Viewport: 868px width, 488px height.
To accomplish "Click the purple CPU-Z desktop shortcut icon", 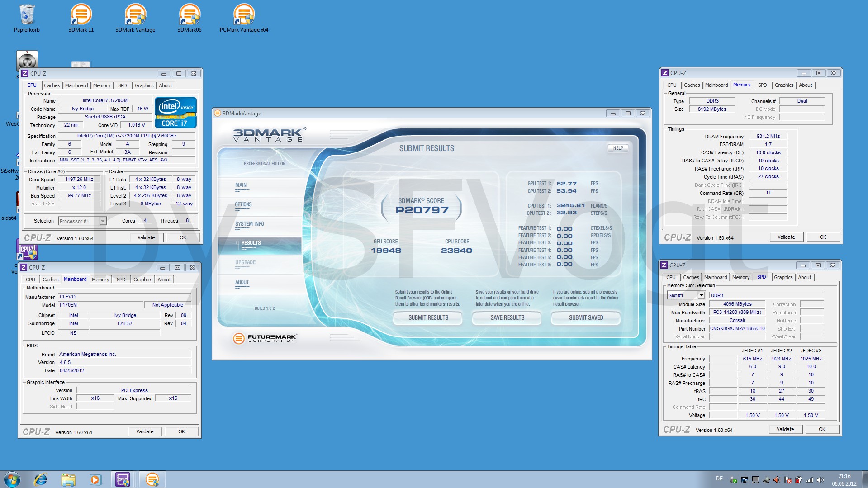I will click(x=27, y=249).
